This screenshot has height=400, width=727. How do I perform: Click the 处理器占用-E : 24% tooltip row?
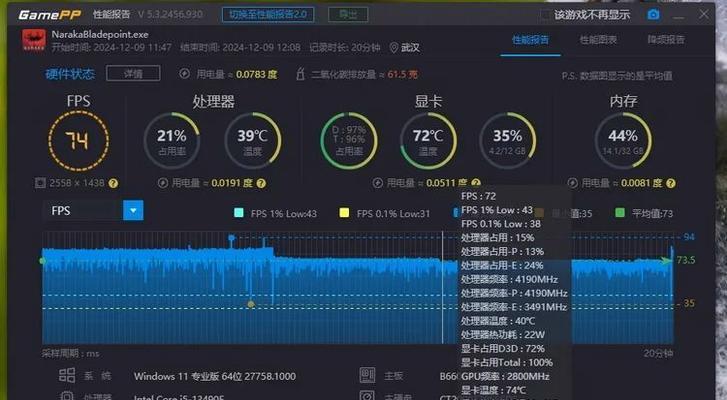tap(502, 266)
